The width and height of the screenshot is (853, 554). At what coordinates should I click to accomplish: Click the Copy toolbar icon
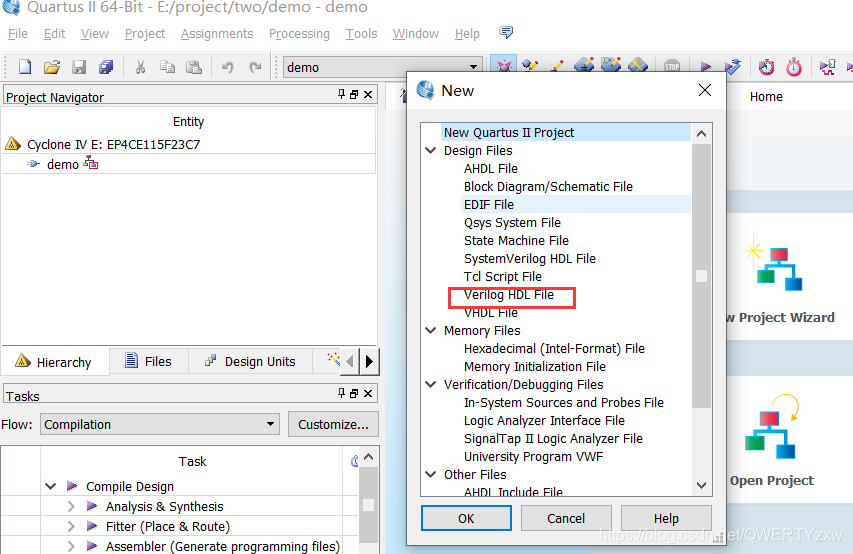167,67
